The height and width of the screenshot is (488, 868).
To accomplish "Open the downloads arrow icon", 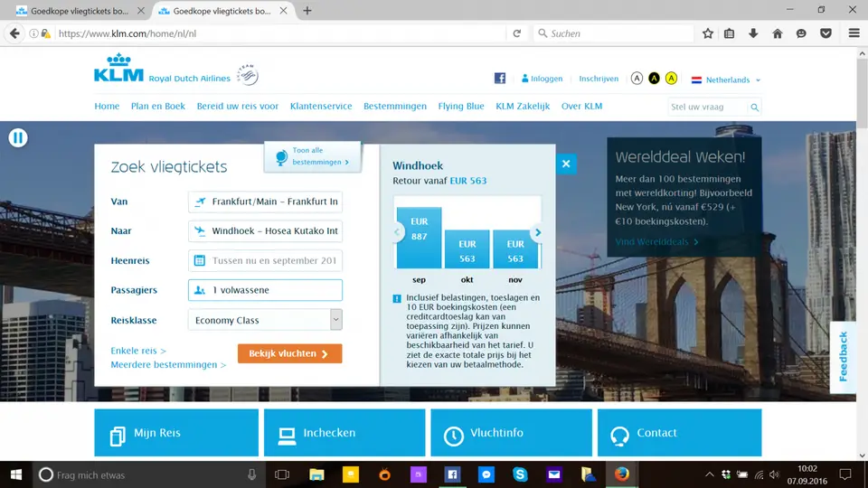I will coord(753,33).
